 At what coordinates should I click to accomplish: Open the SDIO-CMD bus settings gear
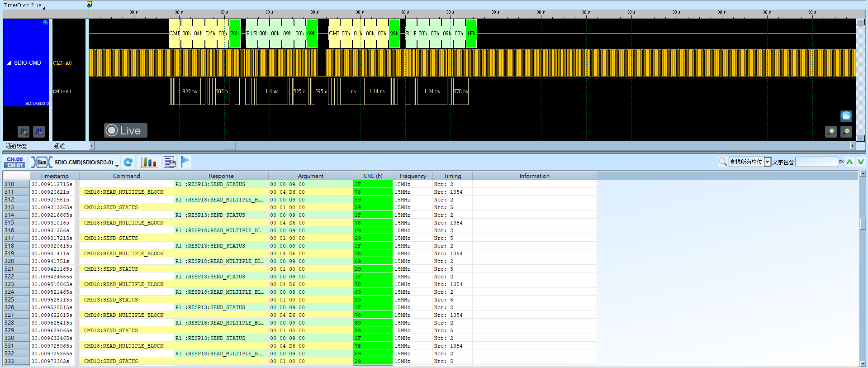click(x=45, y=22)
